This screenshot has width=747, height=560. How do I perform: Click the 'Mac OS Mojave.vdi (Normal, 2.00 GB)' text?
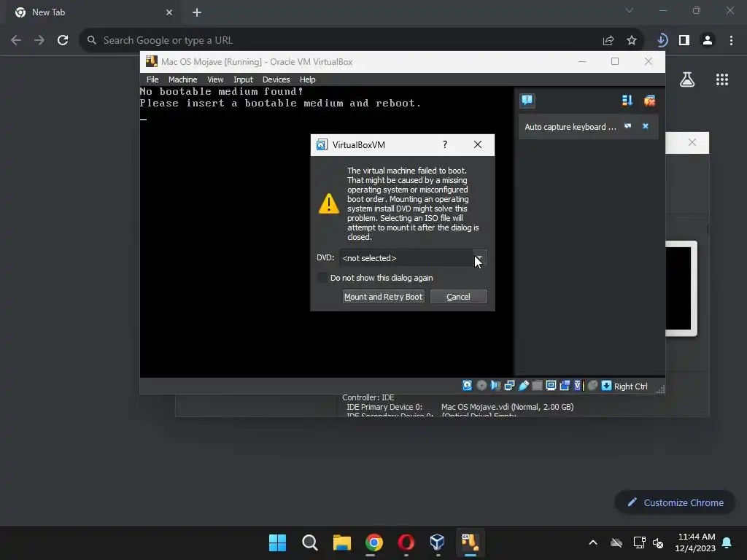click(x=508, y=407)
